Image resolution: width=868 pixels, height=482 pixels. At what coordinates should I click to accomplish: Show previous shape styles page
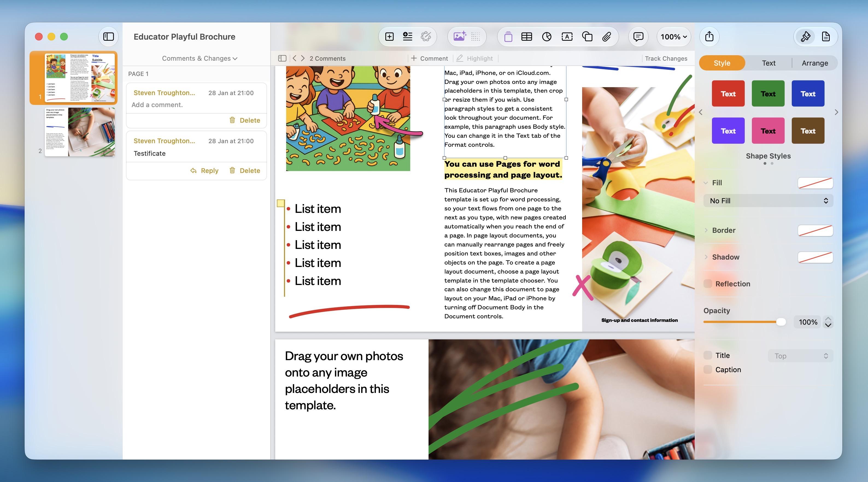point(701,112)
